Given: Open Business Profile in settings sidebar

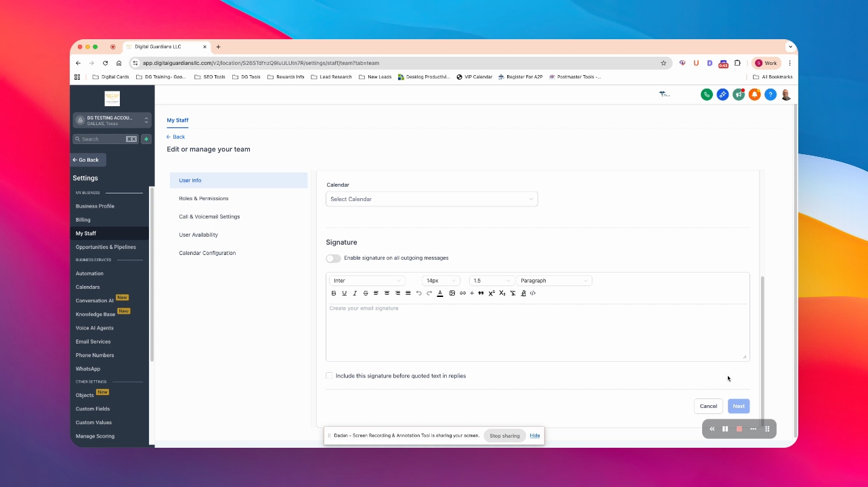Looking at the screenshot, I should click(x=95, y=206).
